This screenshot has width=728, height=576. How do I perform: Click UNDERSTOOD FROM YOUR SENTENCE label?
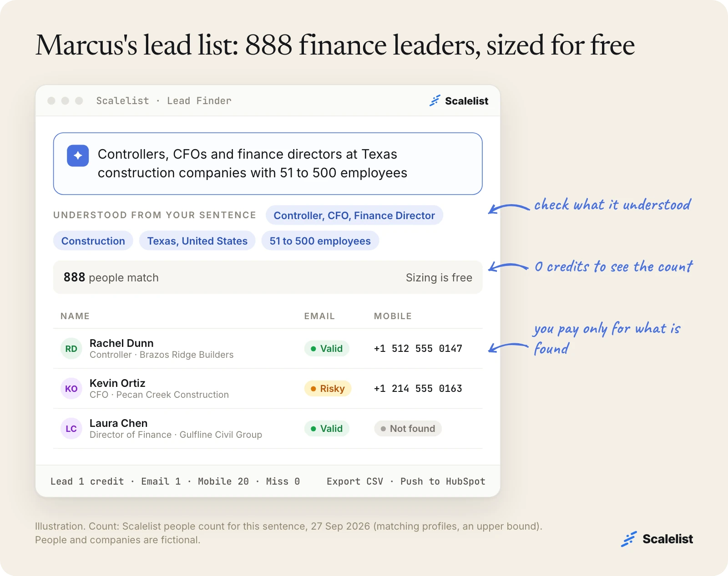tap(155, 215)
